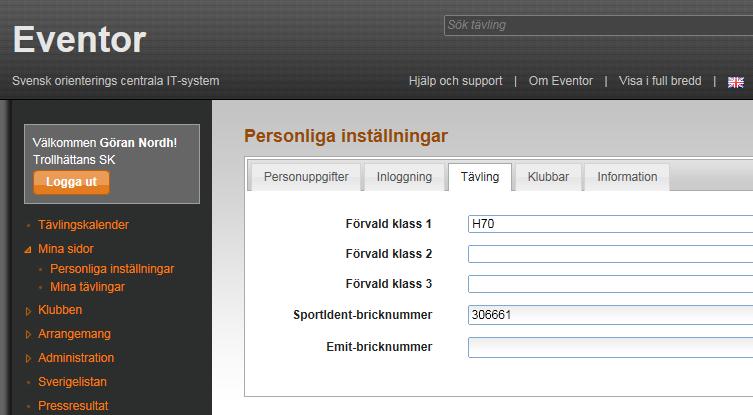Open Klubben in the sidebar
Image resolution: width=753 pixels, height=415 pixels.
(60, 310)
